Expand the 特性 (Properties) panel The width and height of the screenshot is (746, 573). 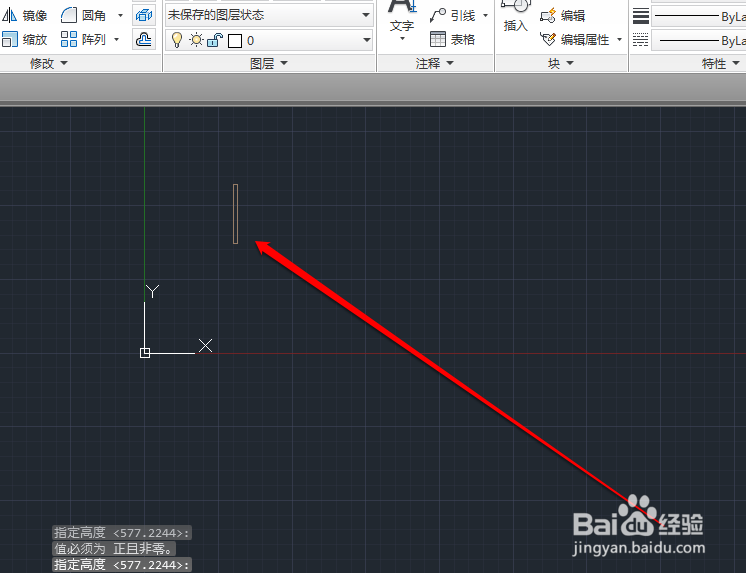[x=720, y=63]
